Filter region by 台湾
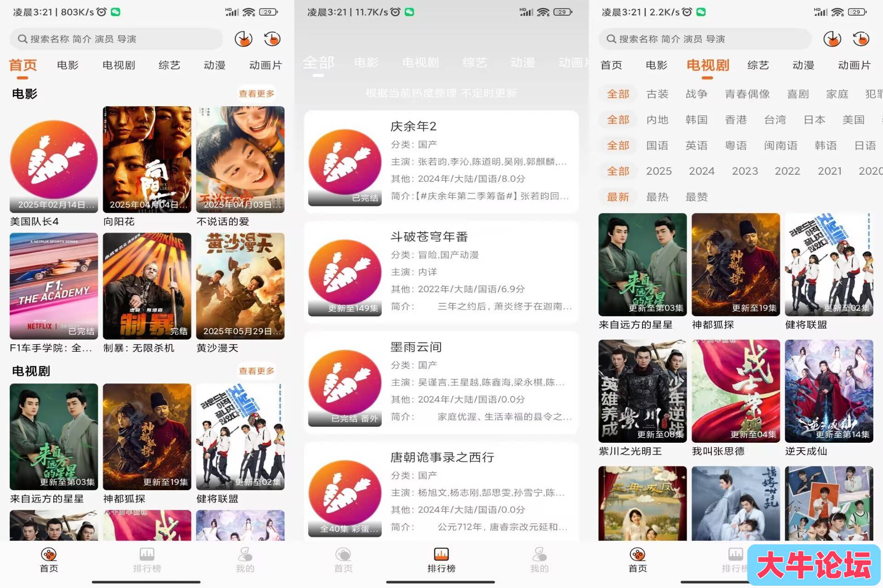Image resolution: width=883 pixels, height=588 pixels. (x=775, y=120)
